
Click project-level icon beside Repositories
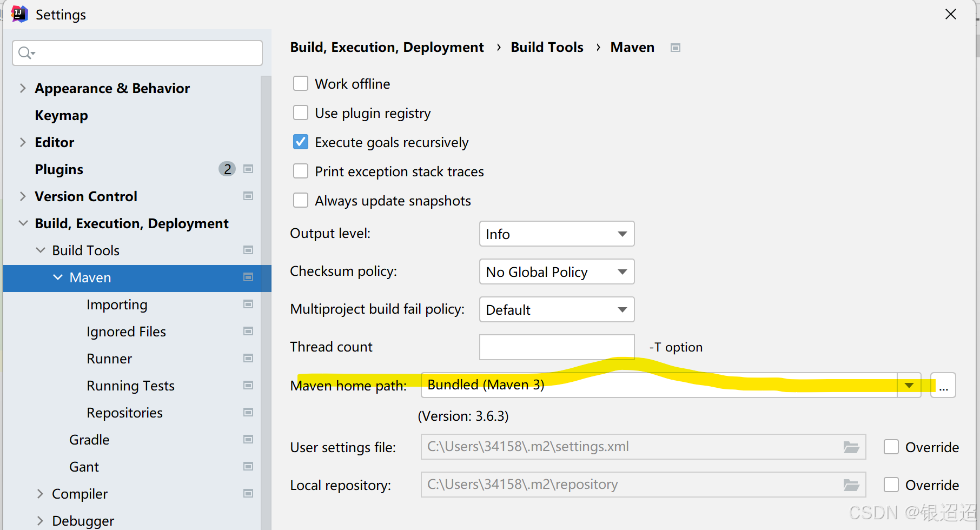[248, 413]
